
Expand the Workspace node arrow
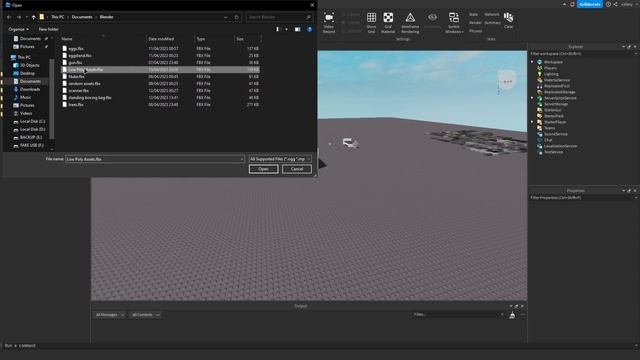pyautogui.click(x=532, y=62)
